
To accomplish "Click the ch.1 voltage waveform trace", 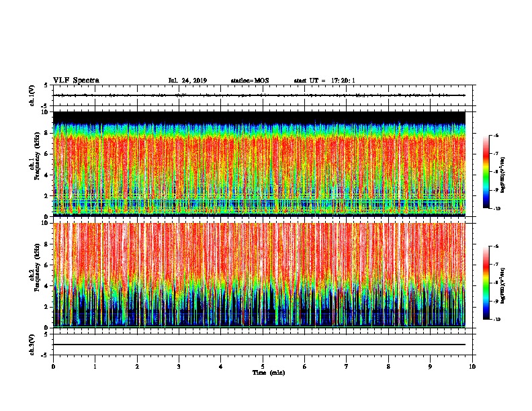I will (x=259, y=95).
